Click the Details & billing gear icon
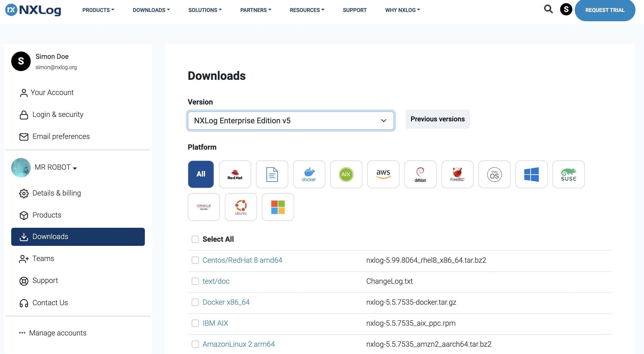Image resolution: width=644 pixels, height=354 pixels. coord(24,193)
